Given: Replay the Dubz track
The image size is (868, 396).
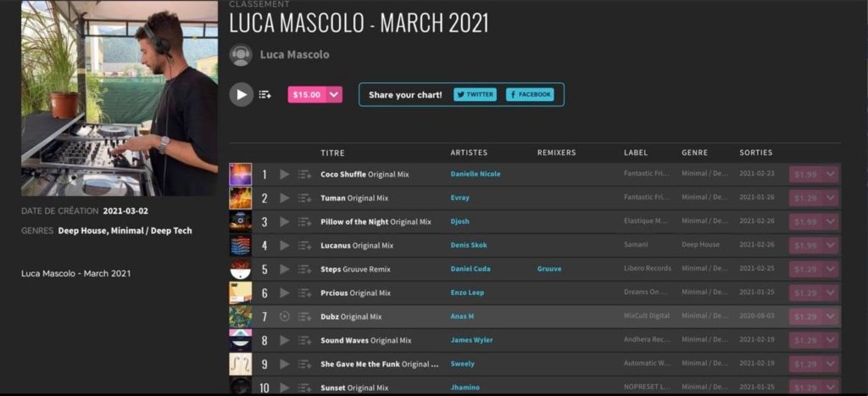Looking at the screenshot, I should click(285, 316).
